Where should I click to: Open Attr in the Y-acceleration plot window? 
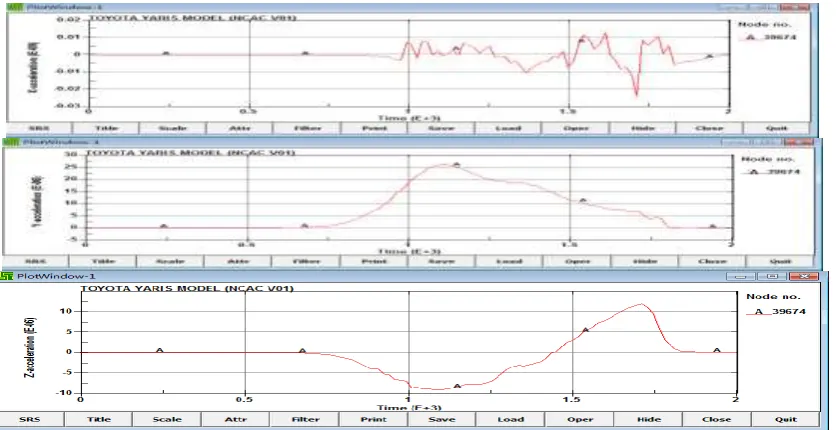coord(238,261)
